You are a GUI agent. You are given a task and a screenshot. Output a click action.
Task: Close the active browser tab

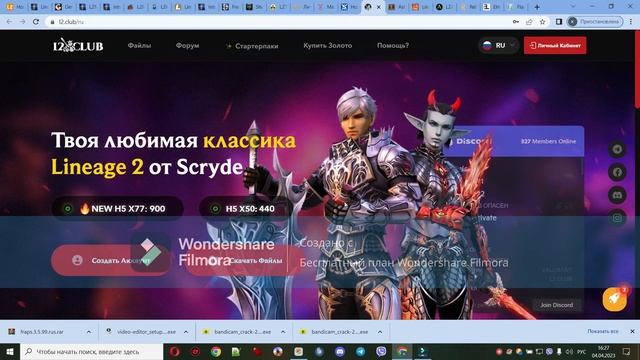click(379, 7)
